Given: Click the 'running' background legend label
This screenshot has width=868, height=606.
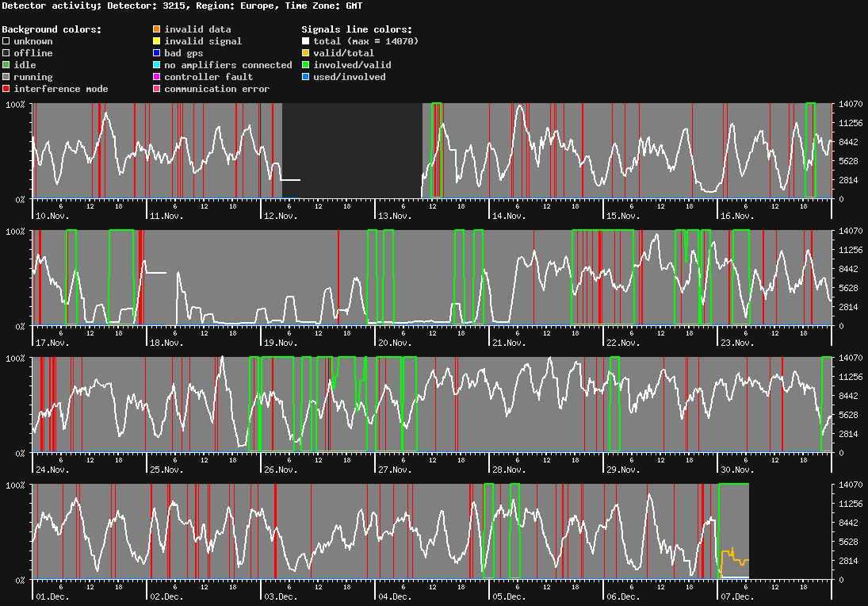Looking at the screenshot, I should [x=33, y=77].
